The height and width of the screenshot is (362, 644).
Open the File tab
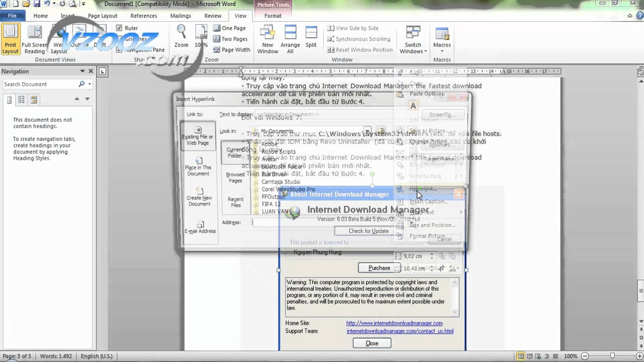coord(12,16)
